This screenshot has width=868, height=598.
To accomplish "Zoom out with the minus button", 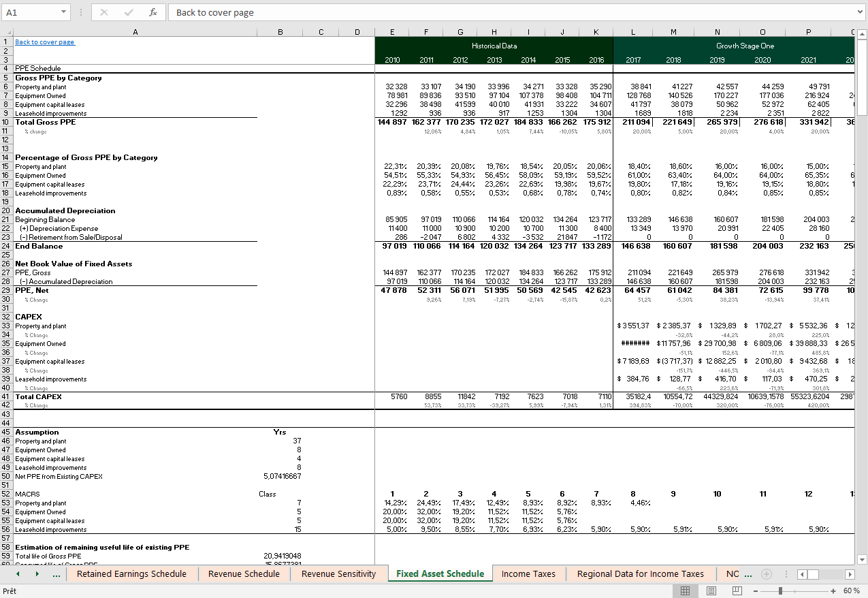I will [x=755, y=591].
